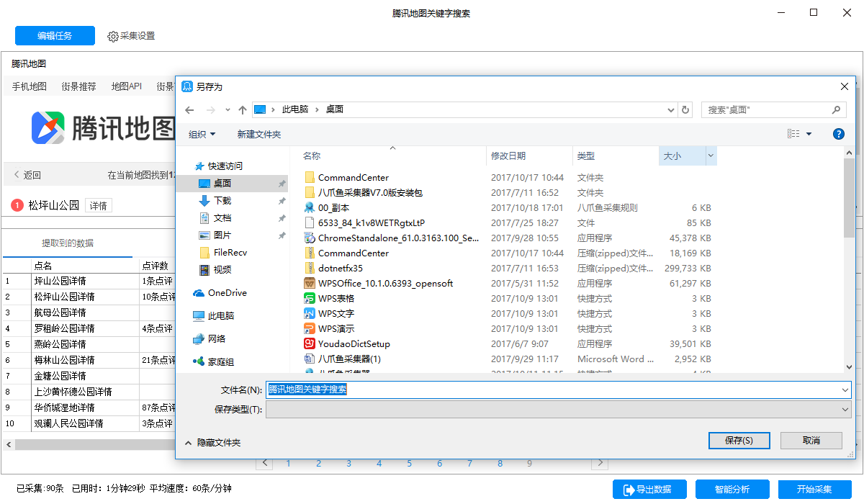Viewport: 864px width, 504px height.
Task: Sort files by 修改日期 column header
Action: click(x=508, y=156)
